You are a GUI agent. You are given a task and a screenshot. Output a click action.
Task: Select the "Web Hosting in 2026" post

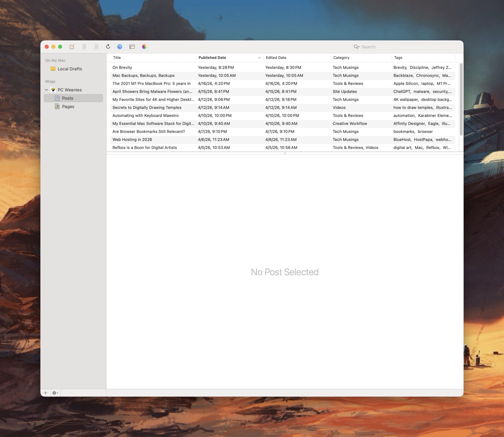132,140
